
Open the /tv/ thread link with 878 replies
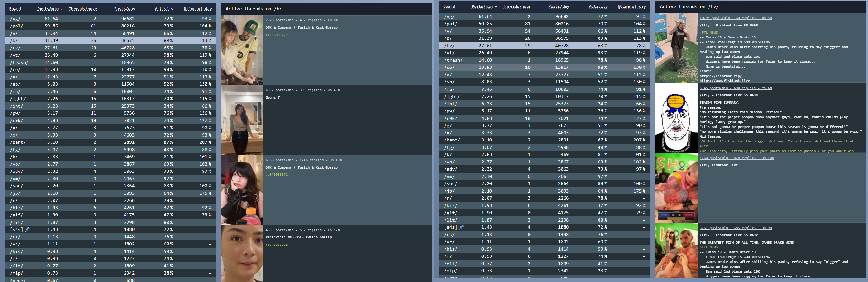pyautogui.click(x=736, y=158)
